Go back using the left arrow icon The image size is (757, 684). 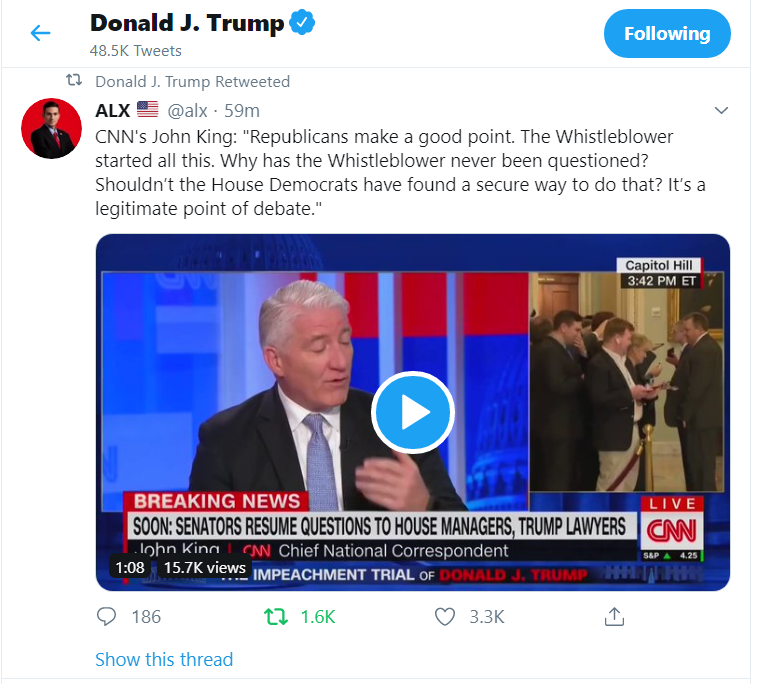(x=40, y=33)
